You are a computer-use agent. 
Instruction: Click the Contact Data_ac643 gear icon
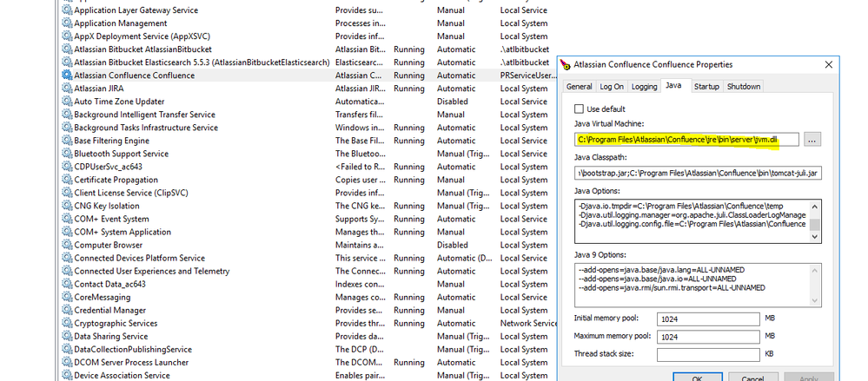coord(67,284)
